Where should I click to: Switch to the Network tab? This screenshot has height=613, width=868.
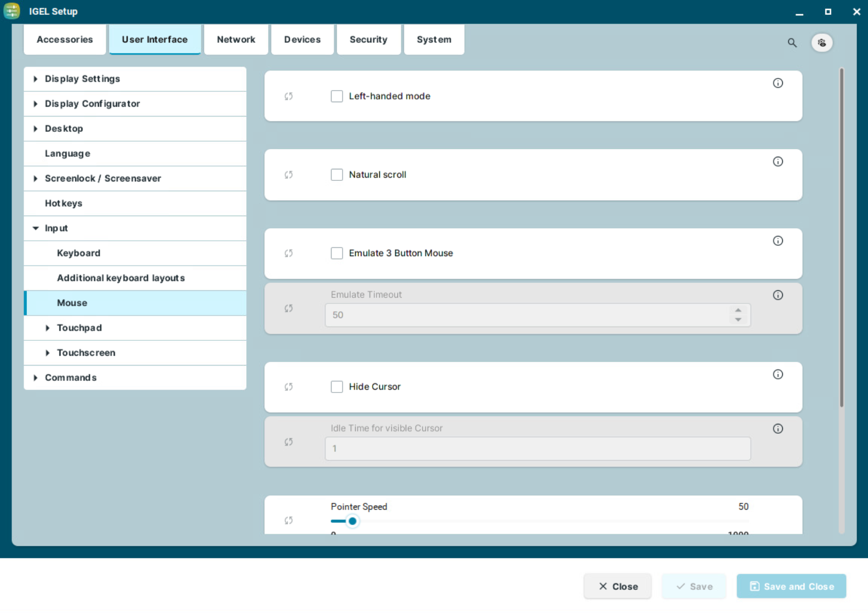click(x=236, y=40)
